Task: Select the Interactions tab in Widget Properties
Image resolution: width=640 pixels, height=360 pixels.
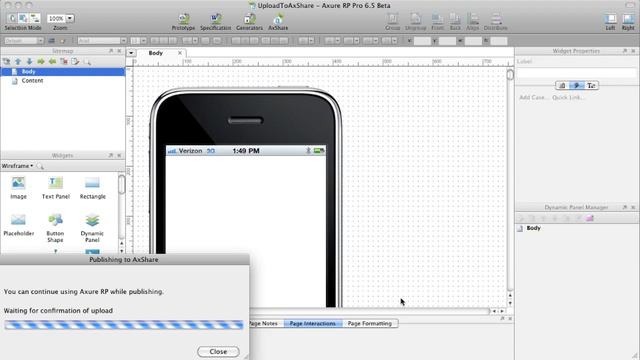Action: tap(576, 86)
